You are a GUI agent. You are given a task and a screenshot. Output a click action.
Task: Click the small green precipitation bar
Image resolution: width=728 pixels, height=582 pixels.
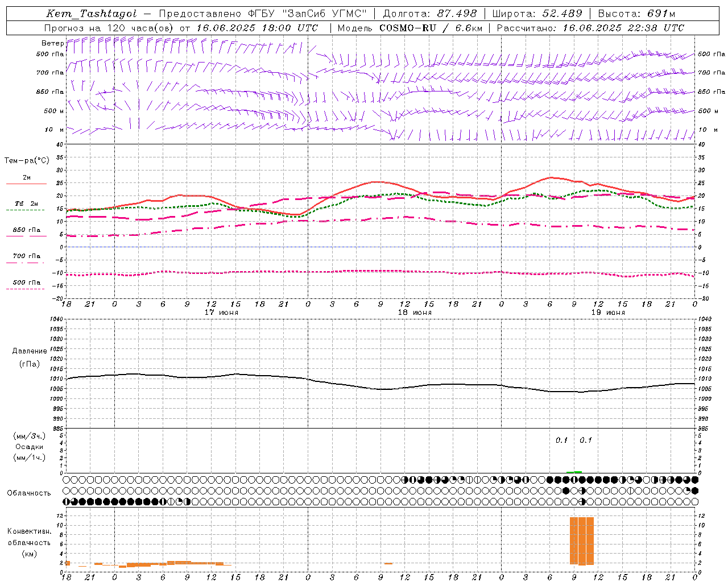point(574,472)
